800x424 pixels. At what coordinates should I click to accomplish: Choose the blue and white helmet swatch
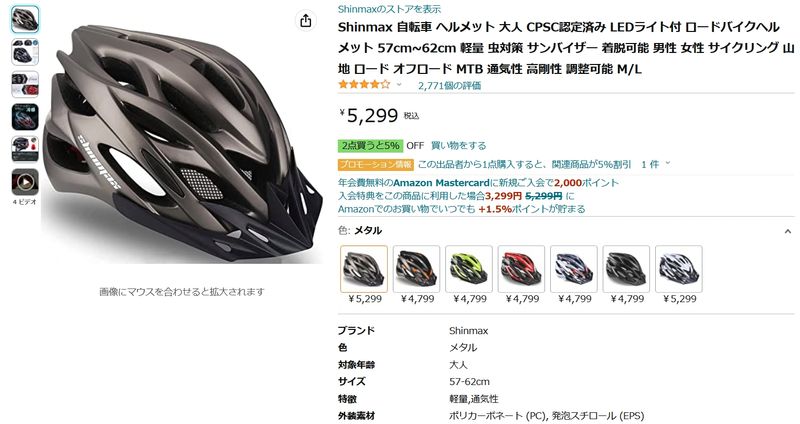pos(574,269)
